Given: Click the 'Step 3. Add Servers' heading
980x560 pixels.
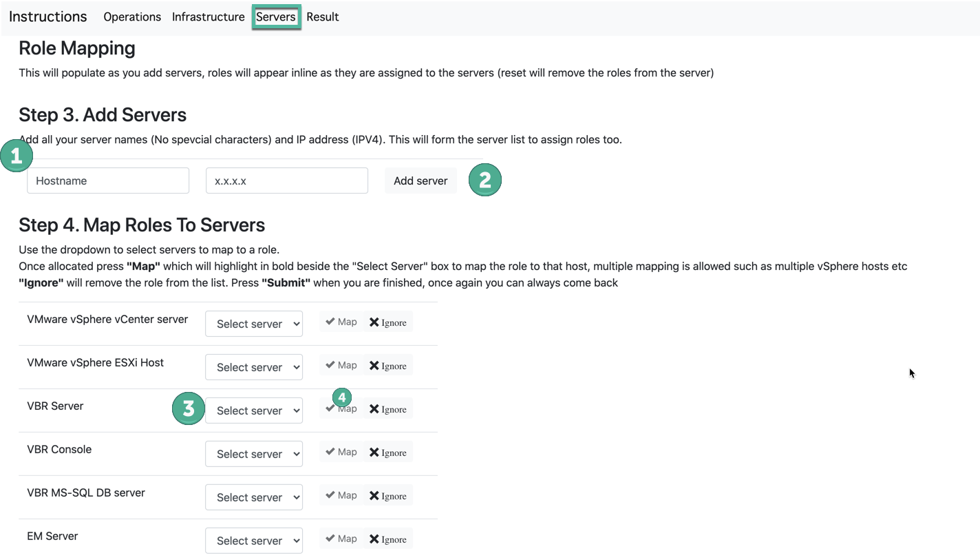Looking at the screenshot, I should click(103, 114).
